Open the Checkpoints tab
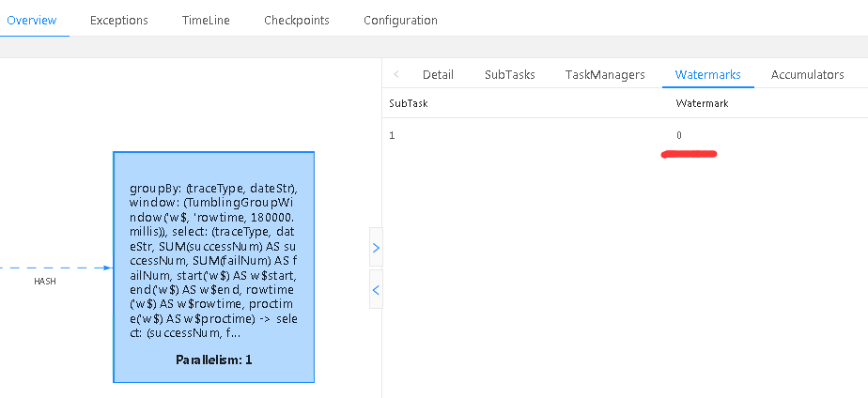Viewport: 868px width, 398px height. click(297, 20)
